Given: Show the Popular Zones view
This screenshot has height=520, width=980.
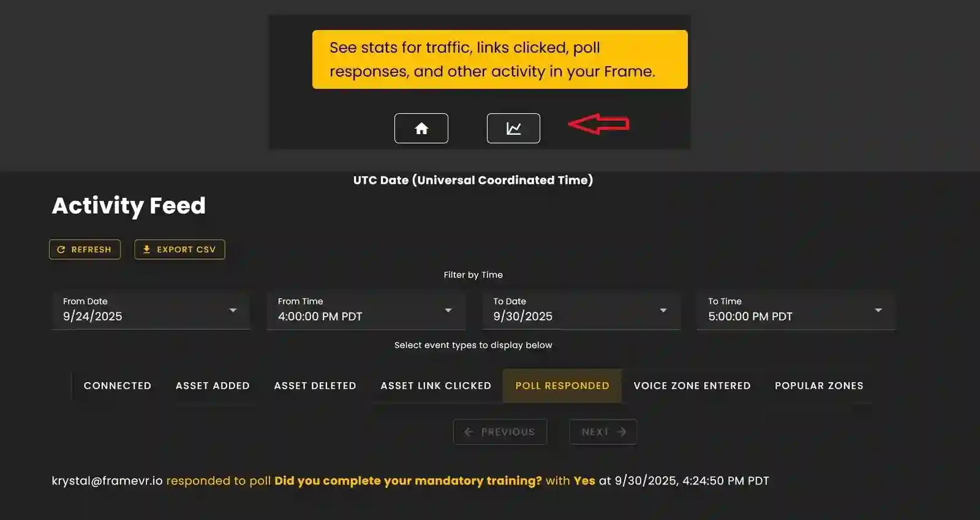Looking at the screenshot, I should coord(818,386).
